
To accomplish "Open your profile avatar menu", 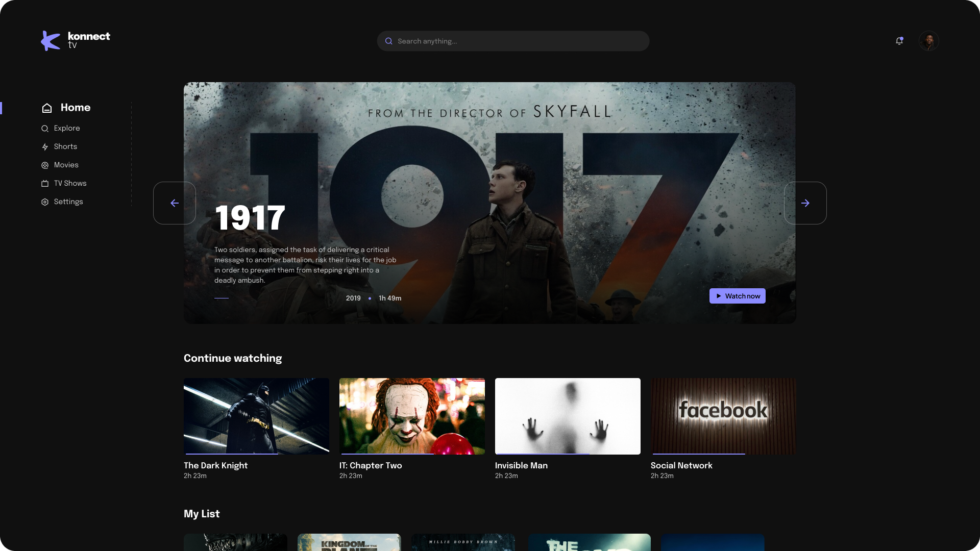I will pos(929,41).
